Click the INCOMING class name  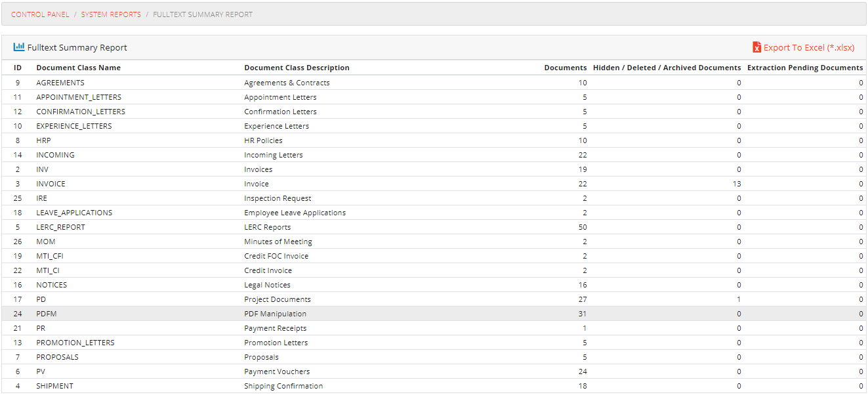tap(55, 155)
